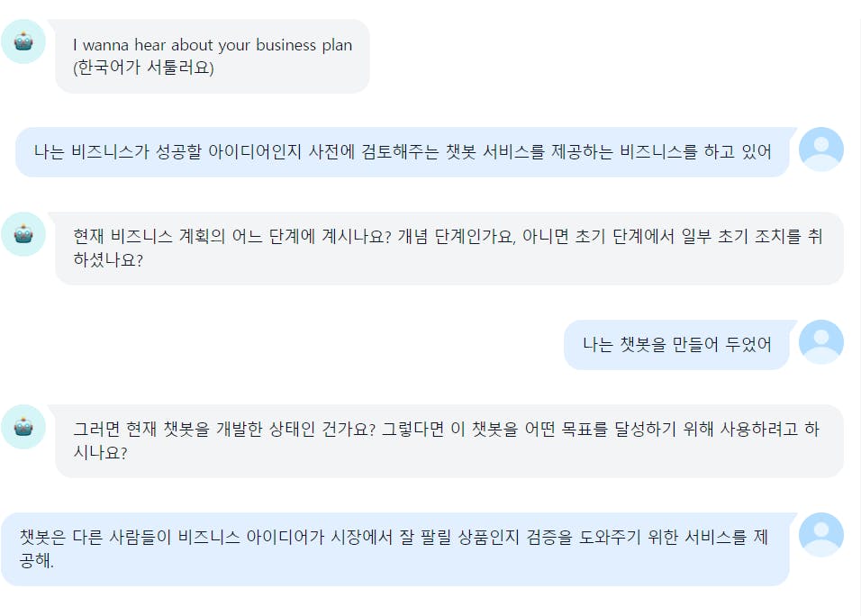Click the bot avatar next to '현재 비즈니스 계획의' message
Image resolution: width=861 pixels, height=616 pixels.
(x=23, y=234)
